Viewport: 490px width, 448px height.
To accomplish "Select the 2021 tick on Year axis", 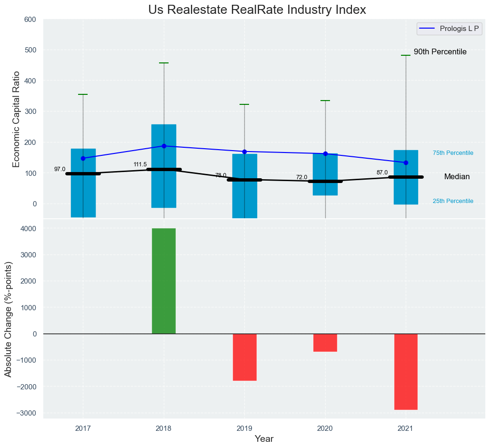I will tap(406, 428).
